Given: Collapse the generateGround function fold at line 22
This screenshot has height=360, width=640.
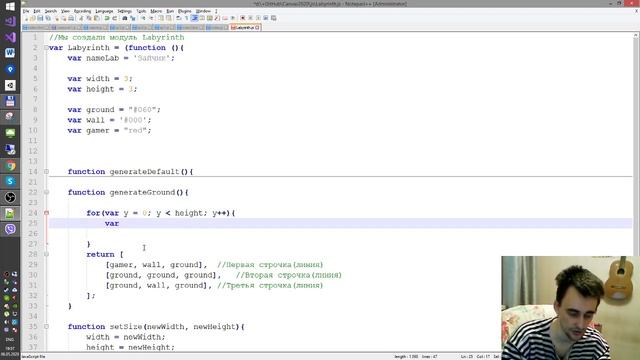Looking at the screenshot, I should (x=47, y=192).
